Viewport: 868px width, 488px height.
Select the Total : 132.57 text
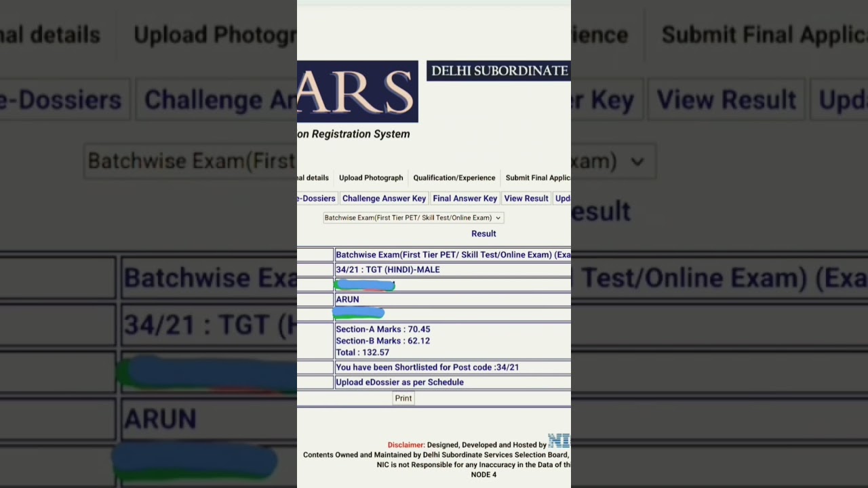tap(363, 352)
